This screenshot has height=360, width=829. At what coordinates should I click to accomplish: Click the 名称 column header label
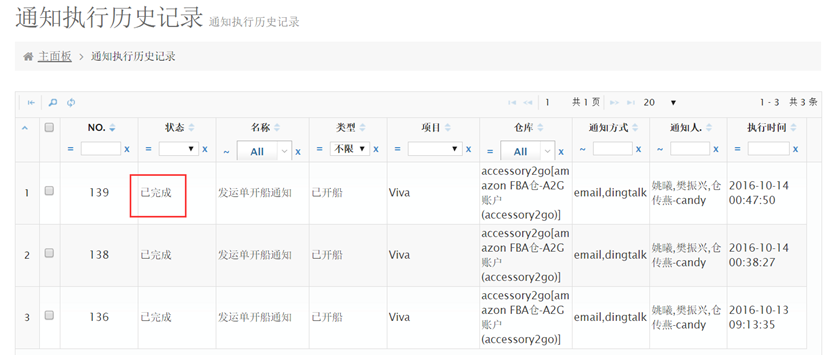click(261, 127)
